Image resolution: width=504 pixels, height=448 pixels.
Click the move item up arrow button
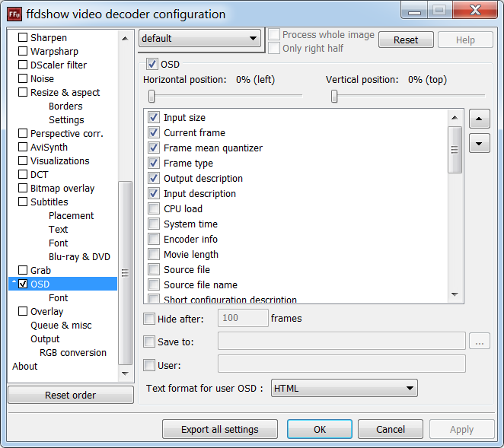(479, 119)
